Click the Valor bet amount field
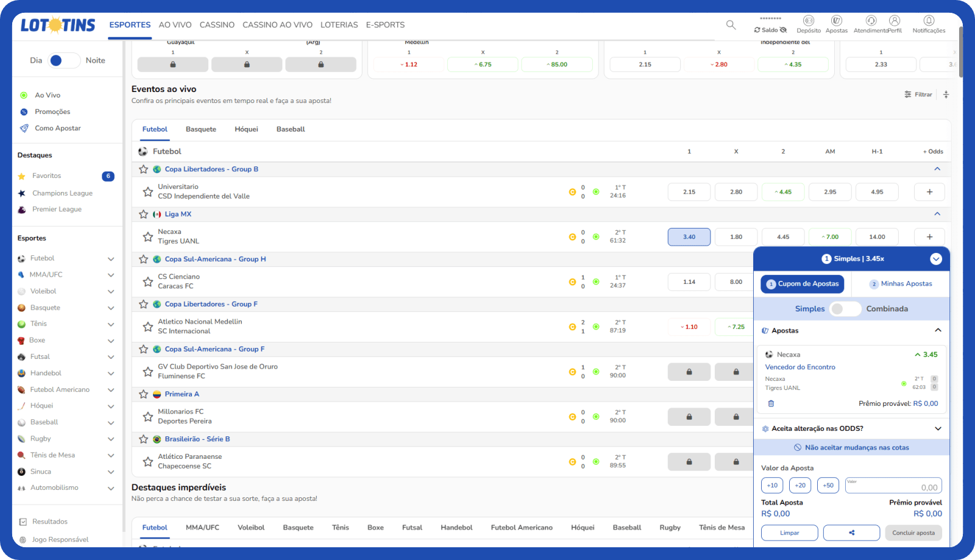975x560 pixels. coord(893,486)
